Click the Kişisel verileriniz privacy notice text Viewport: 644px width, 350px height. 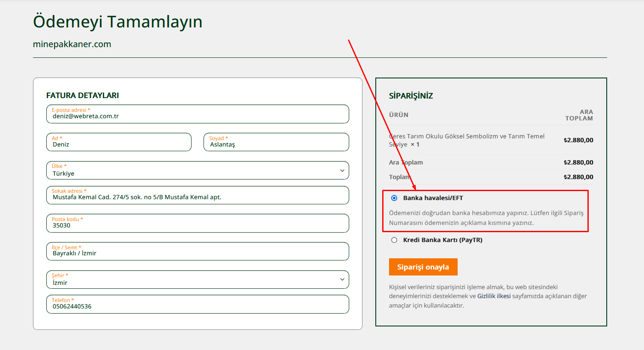pyautogui.click(x=488, y=296)
